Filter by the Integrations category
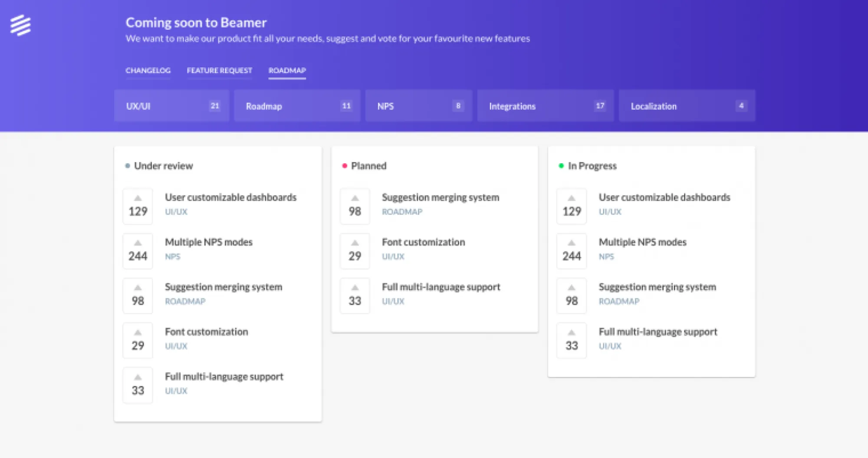This screenshot has width=868, height=458. click(x=545, y=105)
